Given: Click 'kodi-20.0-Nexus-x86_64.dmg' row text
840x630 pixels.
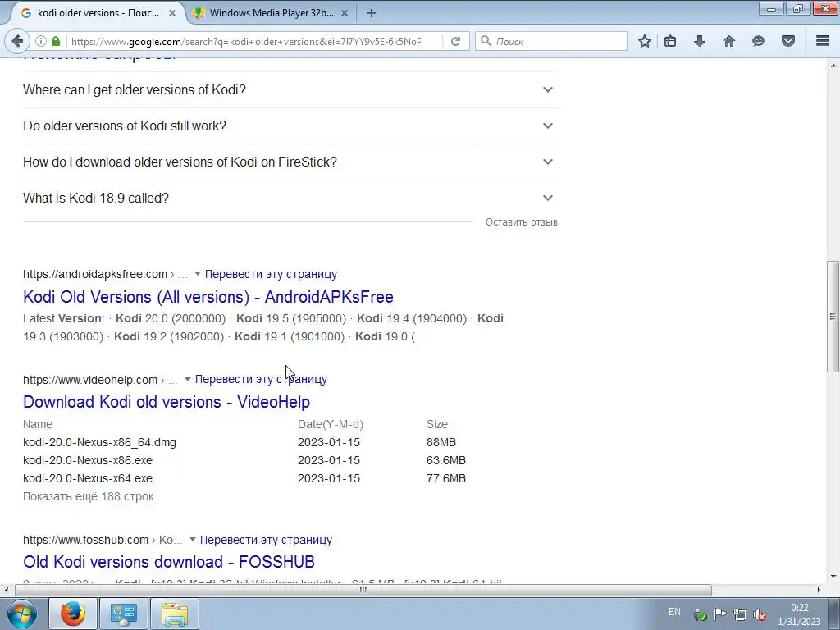Looking at the screenshot, I should point(99,442).
